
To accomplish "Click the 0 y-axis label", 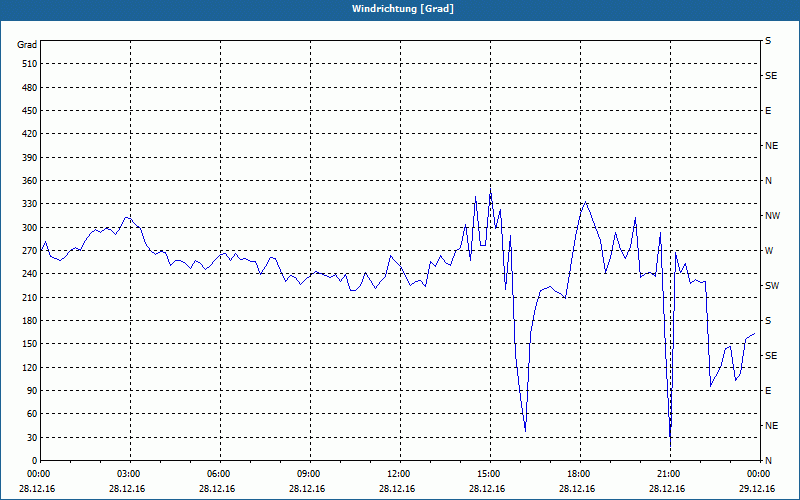I will coord(34,461).
